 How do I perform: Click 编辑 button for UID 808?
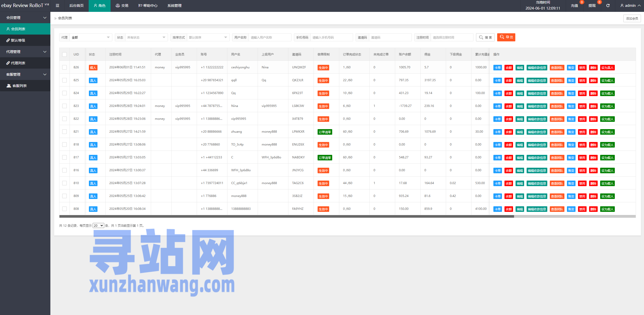click(520, 209)
